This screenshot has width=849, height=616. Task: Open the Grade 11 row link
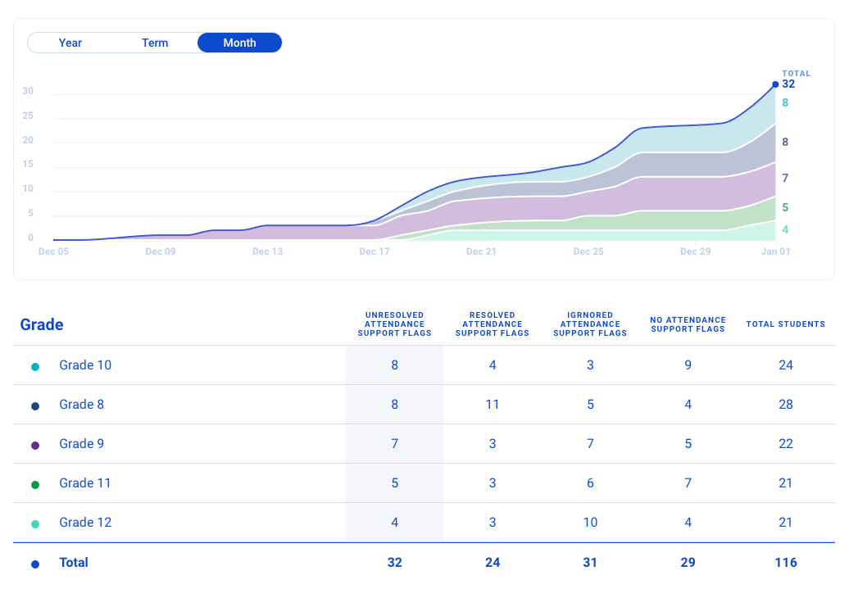pyautogui.click(x=85, y=482)
